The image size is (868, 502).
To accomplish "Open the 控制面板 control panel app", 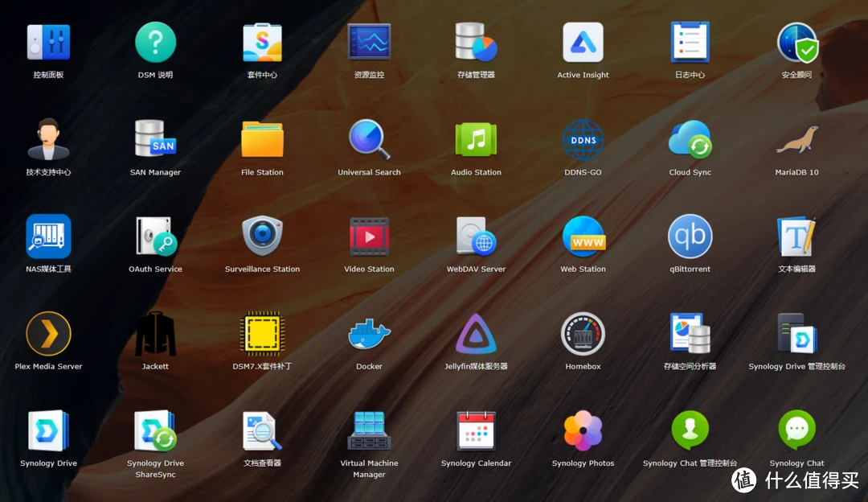I will [49, 43].
